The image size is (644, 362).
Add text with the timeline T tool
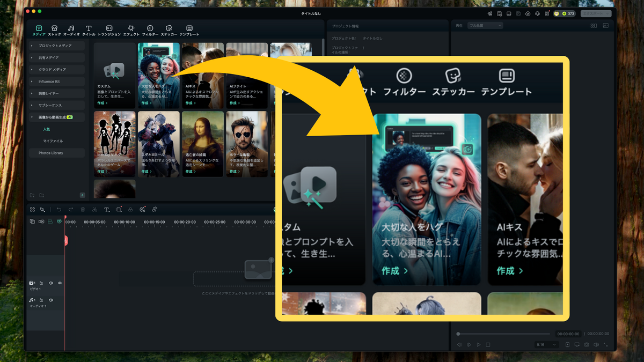pos(107,210)
